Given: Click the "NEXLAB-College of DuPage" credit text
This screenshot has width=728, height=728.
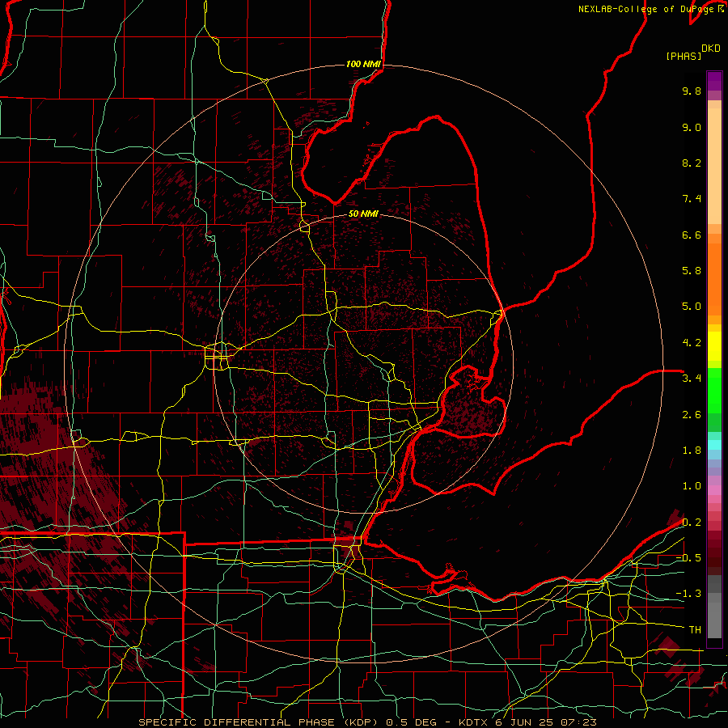Looking at the screenshot, I should 647,9.
